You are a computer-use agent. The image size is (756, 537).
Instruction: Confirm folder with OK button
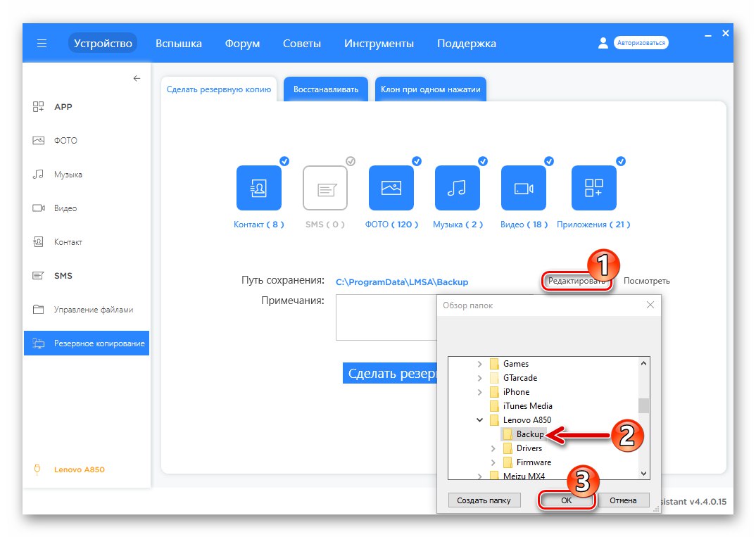(566, 500)
